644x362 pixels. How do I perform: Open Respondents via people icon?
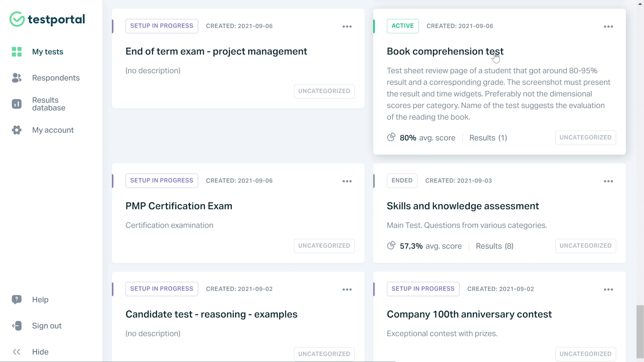(x=16, y=78)
